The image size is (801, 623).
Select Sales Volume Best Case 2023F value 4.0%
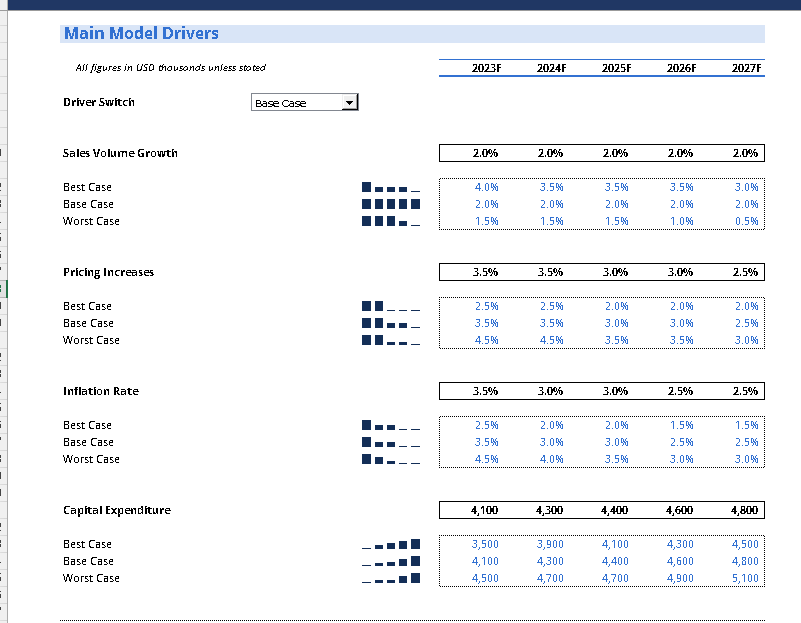click(x=486, y=187)
